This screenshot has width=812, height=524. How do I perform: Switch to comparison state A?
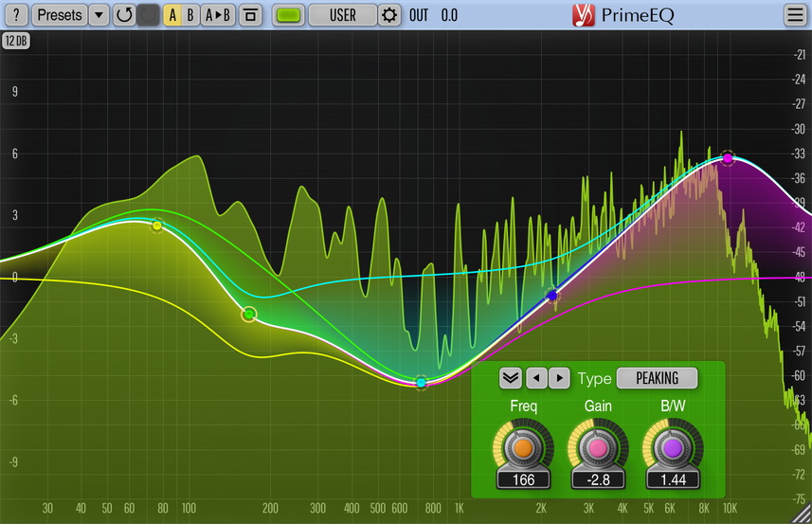tap(172, 15)
